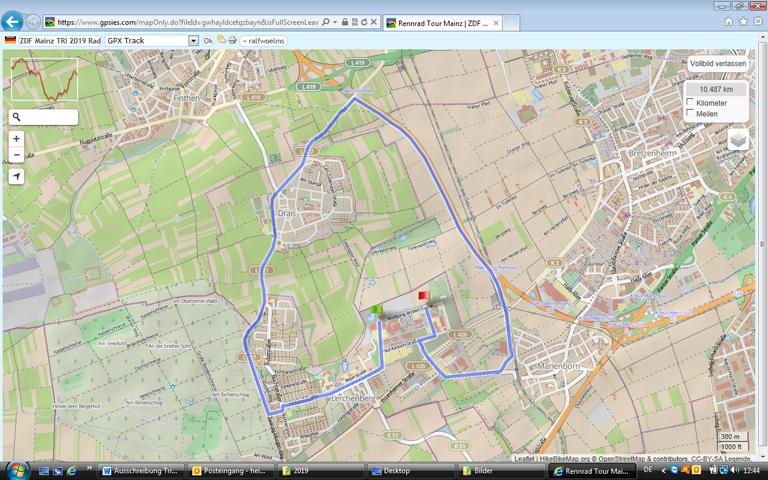
Task: Click the printer icon in toolbar
Action: click(232, 40)
